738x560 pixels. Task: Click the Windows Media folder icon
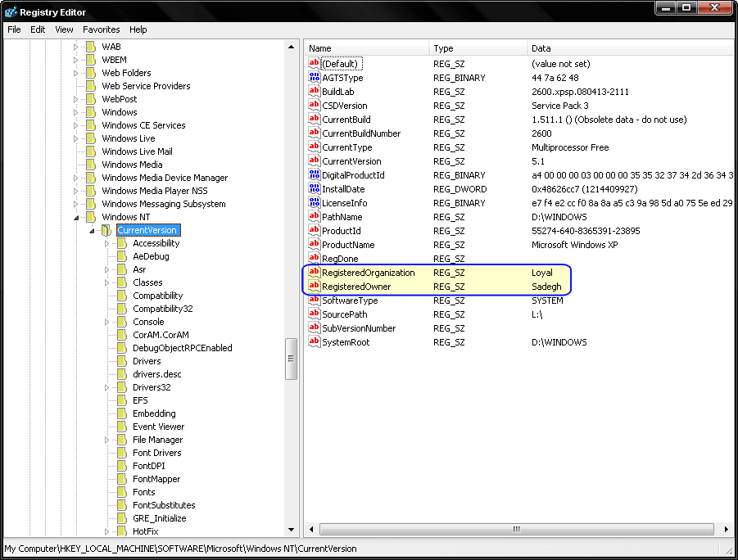pos(91,165)
